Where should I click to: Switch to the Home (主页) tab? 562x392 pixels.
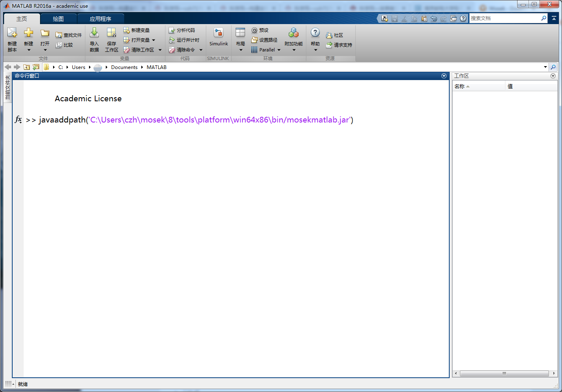(22, 19)
